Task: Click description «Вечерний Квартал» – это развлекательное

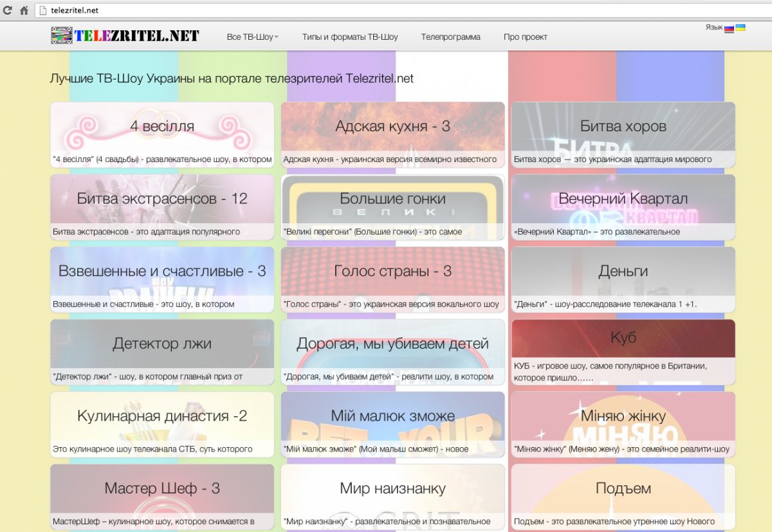Action: coord(596,232)
